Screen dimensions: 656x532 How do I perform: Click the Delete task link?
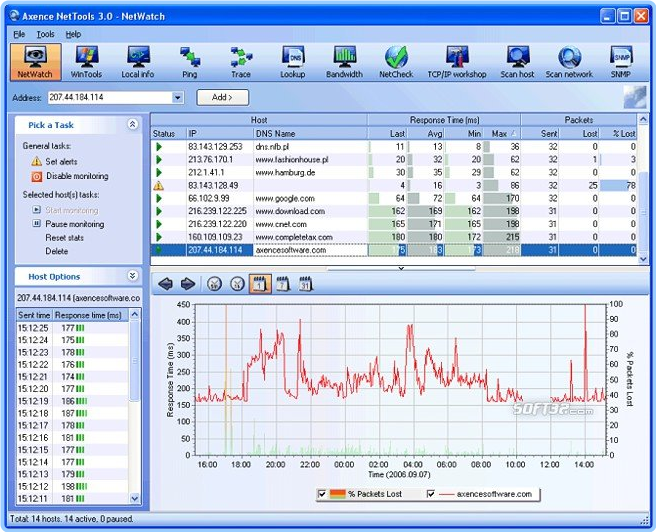pyautogui.click(x=56, y=251)
